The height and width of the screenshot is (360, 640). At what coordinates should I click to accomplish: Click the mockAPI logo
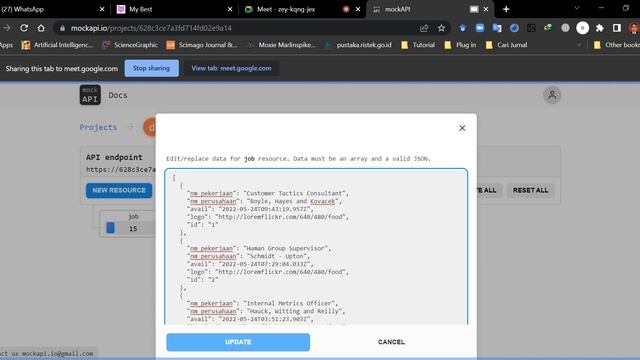click(90, 95)
